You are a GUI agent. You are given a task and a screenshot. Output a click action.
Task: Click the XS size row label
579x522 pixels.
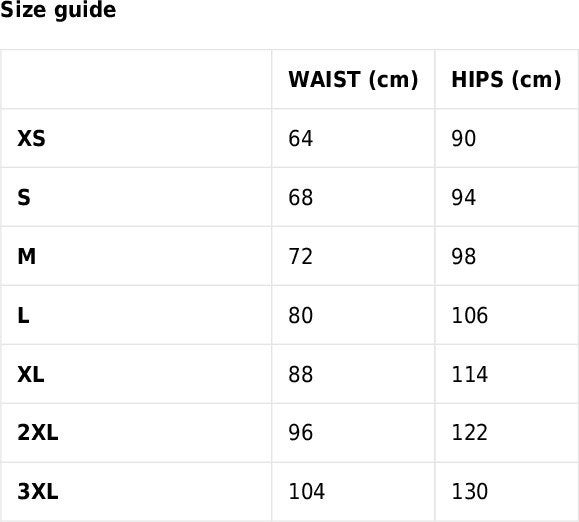(31, 138)
